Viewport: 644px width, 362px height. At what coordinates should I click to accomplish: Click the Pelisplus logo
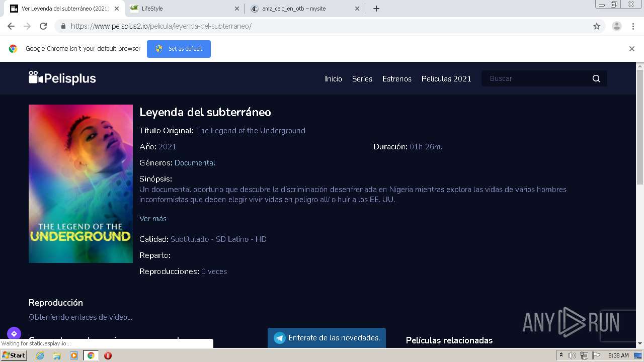tap(62, 78)
